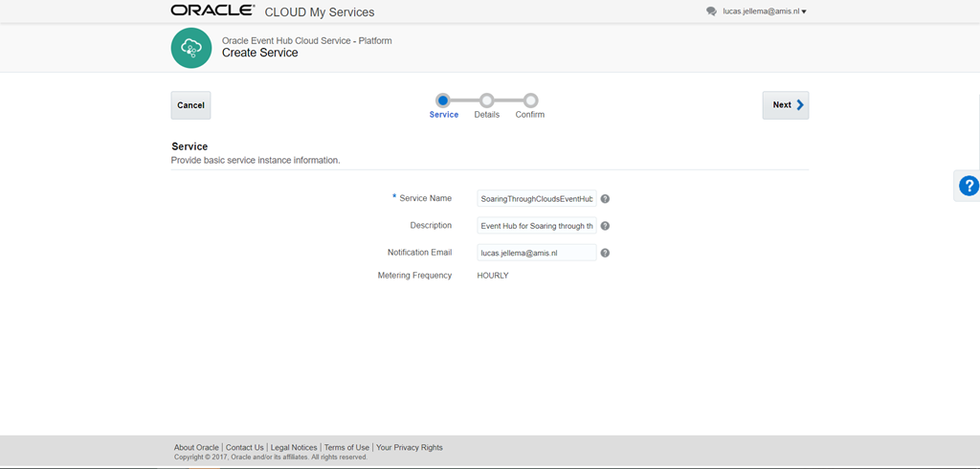980x469 pixels.
Task: Select the Service step circle
Action: point(443,100)
